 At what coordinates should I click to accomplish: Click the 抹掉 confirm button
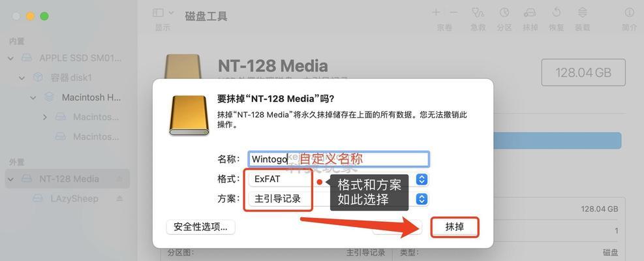point(455,227)
